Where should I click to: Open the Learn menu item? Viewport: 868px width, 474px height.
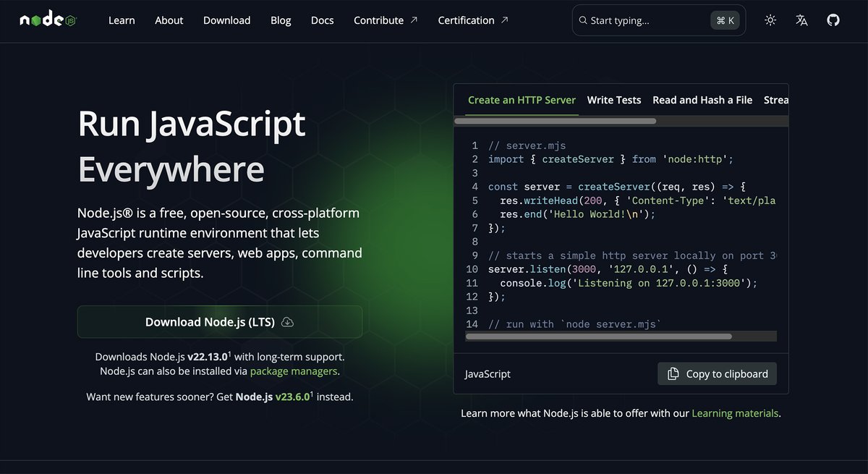click(122, 20)
